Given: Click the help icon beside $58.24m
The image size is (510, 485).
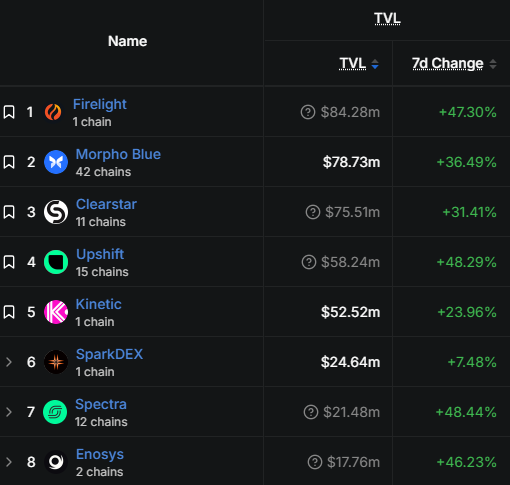Looking at the screenshot, I should click(309, 262).
